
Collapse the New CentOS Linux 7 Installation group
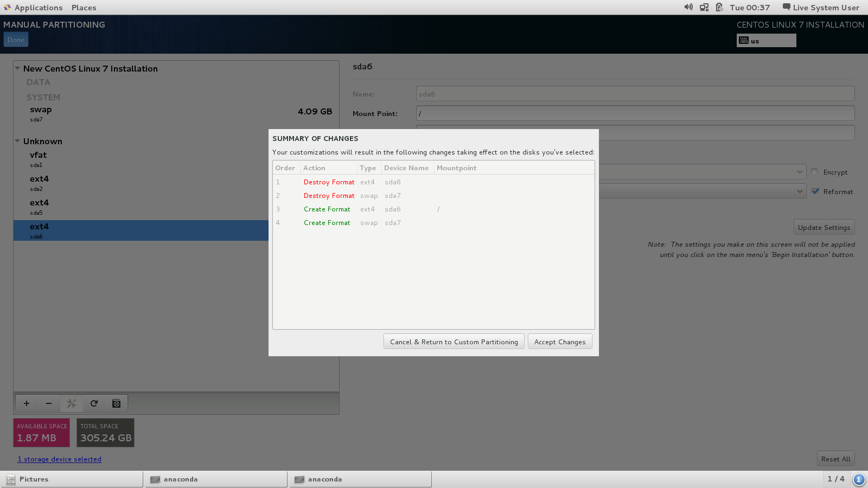click(17, 68)
